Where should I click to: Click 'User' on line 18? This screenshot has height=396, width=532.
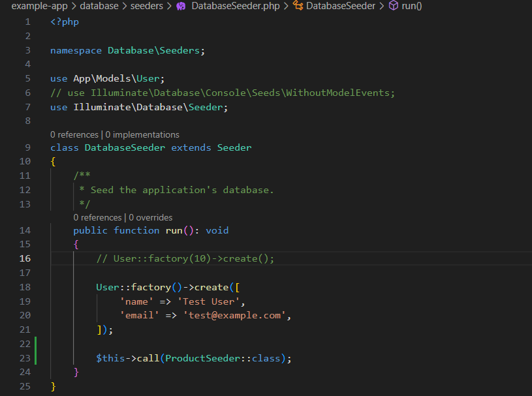point(108,288)
